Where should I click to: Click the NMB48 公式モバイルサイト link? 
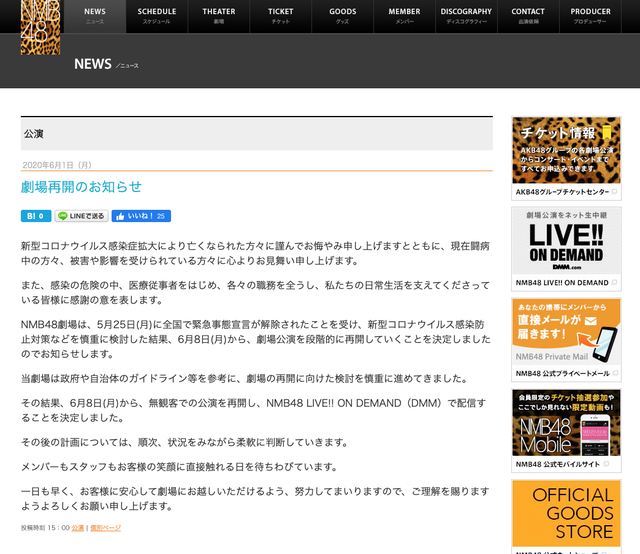[558, 464]
